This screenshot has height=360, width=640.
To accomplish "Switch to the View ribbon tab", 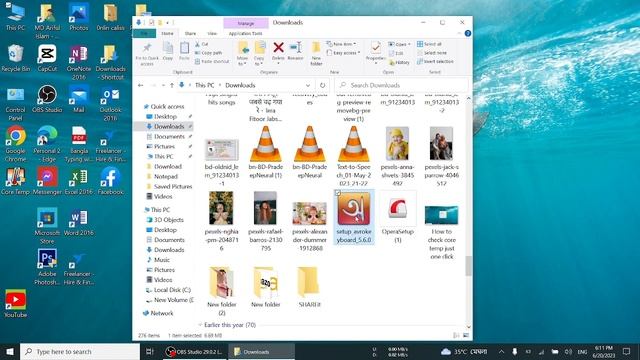I will tap(212, 33).
